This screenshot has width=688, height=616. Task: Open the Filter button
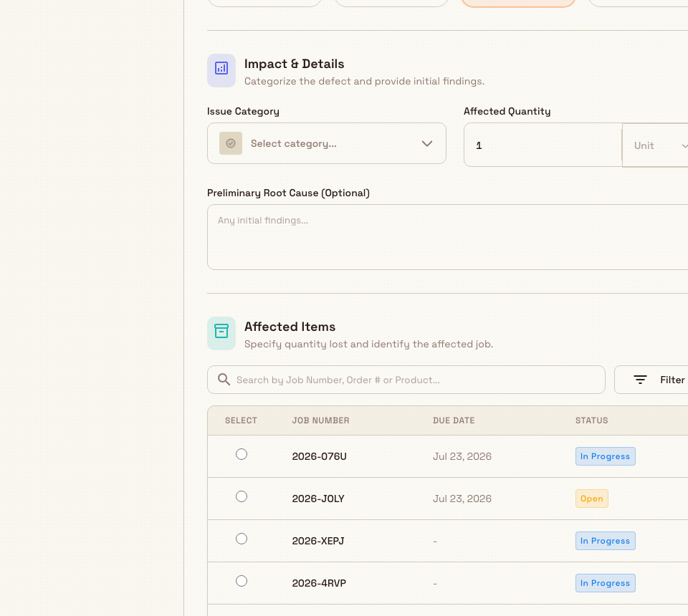pos(651,380)
